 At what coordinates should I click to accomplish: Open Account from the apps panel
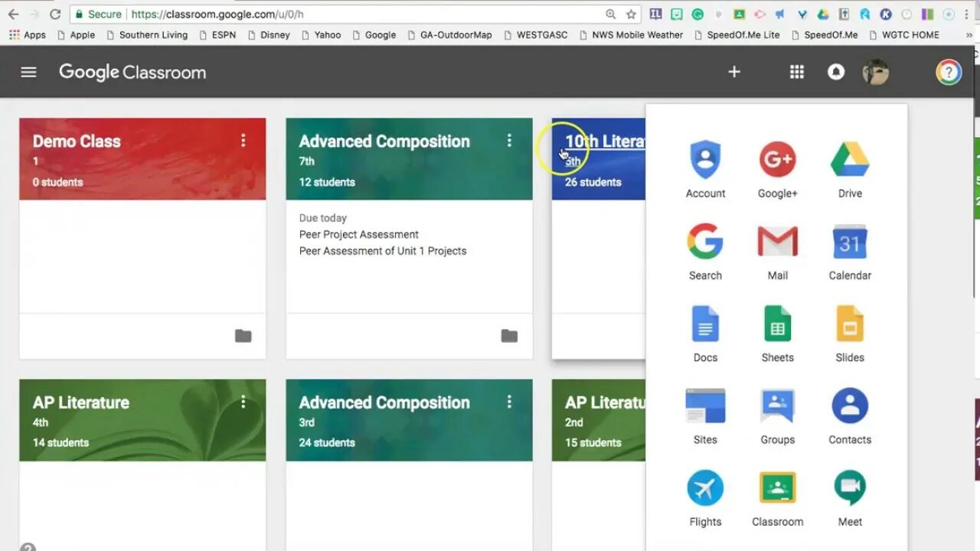(705, 170)
